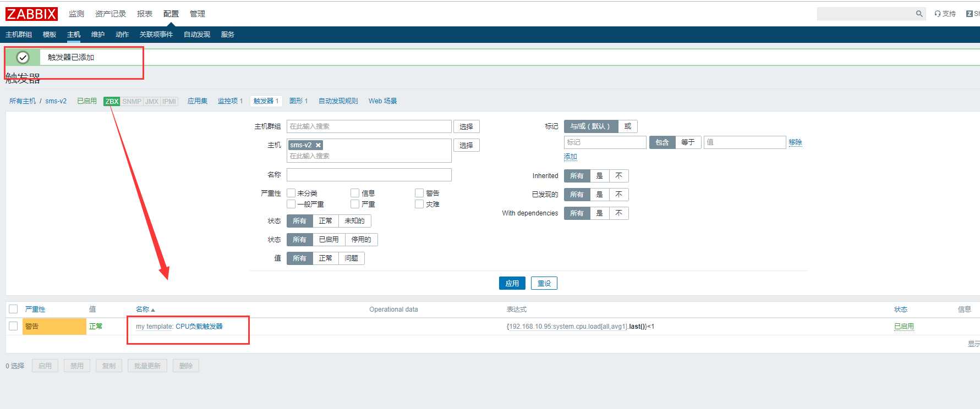980x409 pixels.
Task: Open 所有主机 breadcrumb link
Action: point(23,101)
